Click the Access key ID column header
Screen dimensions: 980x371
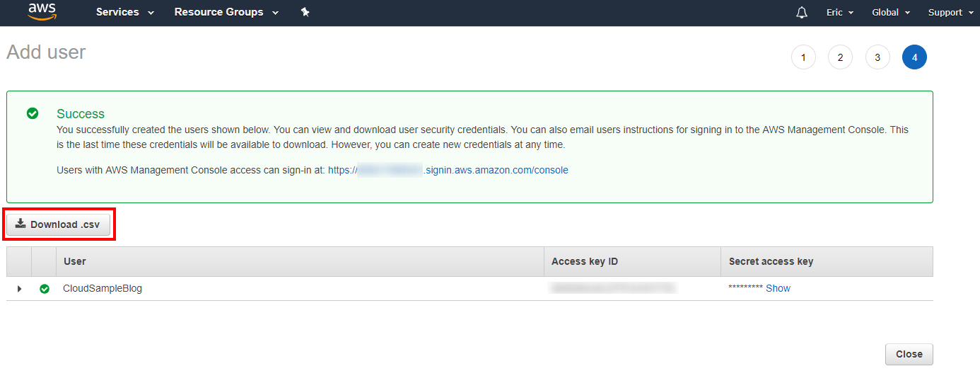point(585,261)
